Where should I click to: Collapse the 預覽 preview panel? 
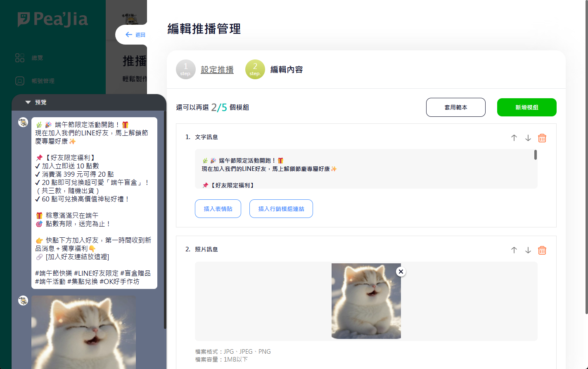coord(28,102)
